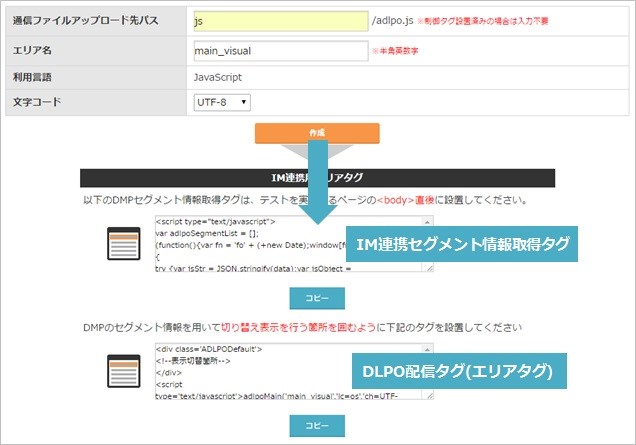
Task: Click the コピー button under the DMP segment tag
Action: click(317, 298)
